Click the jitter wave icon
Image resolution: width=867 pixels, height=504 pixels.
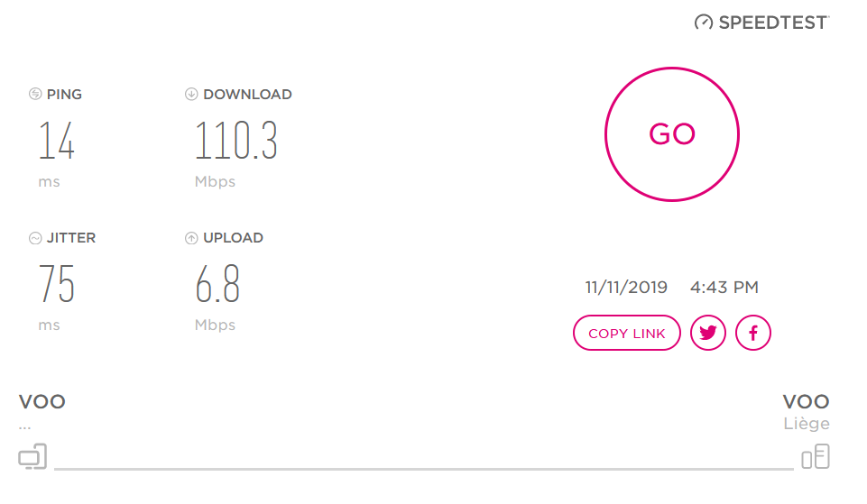pos(35,238)
